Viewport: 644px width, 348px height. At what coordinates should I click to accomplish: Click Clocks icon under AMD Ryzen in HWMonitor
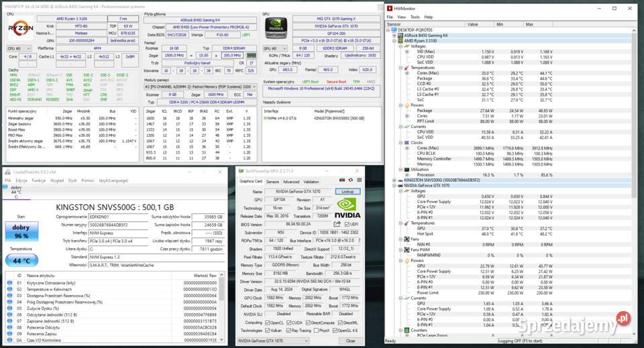tap(407, 143)
